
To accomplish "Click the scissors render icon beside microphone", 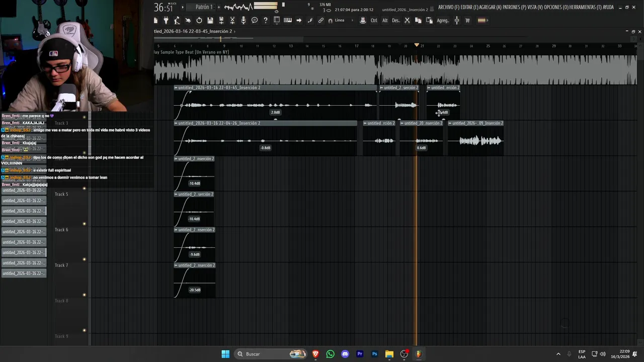I will point(232,21).
